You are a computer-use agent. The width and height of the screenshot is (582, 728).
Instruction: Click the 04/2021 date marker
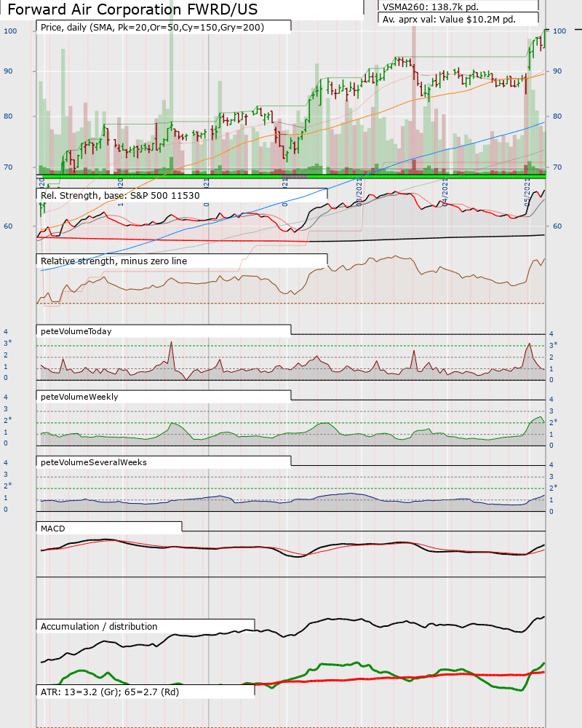point(445,193)
